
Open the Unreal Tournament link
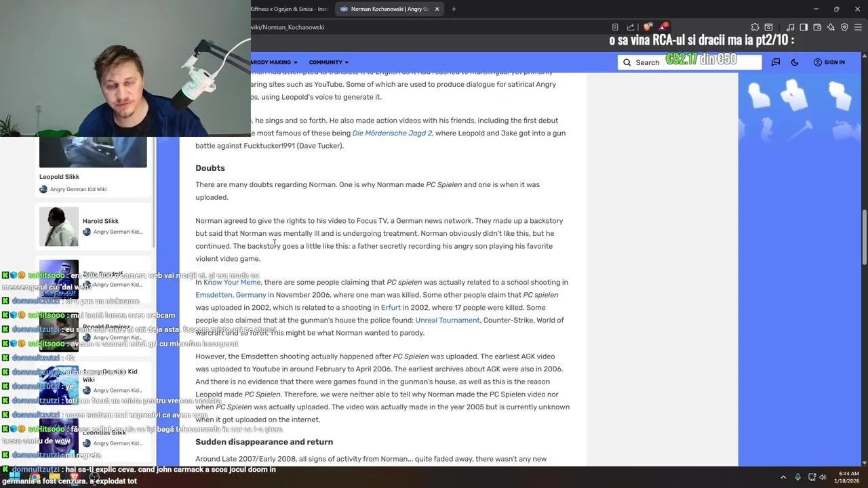pyautogui.click(x=447, y=320)
